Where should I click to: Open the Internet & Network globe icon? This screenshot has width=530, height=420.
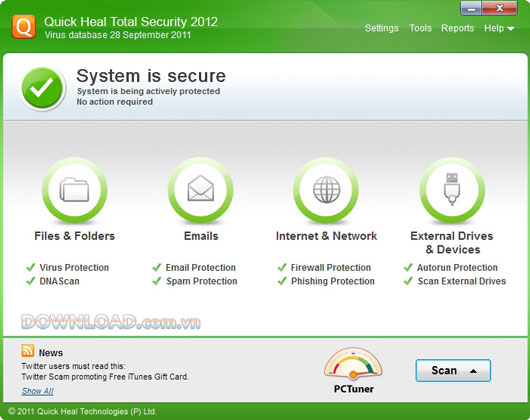(327, 190)
